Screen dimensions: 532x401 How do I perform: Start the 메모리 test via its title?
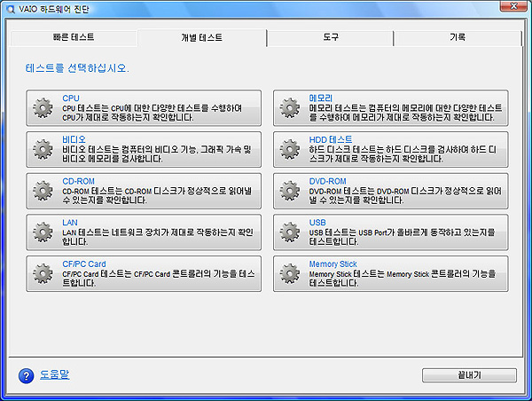pos(321,98)
